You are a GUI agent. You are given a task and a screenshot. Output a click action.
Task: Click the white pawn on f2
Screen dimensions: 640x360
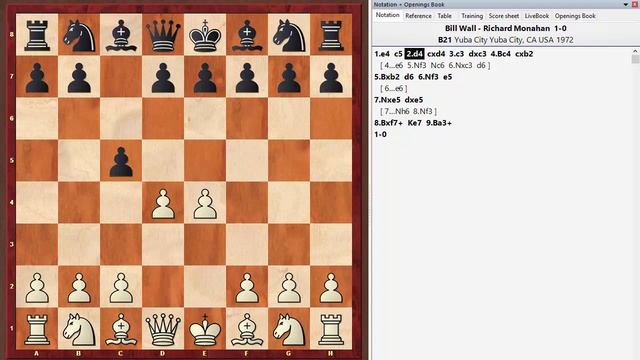(x=247, y=287)
